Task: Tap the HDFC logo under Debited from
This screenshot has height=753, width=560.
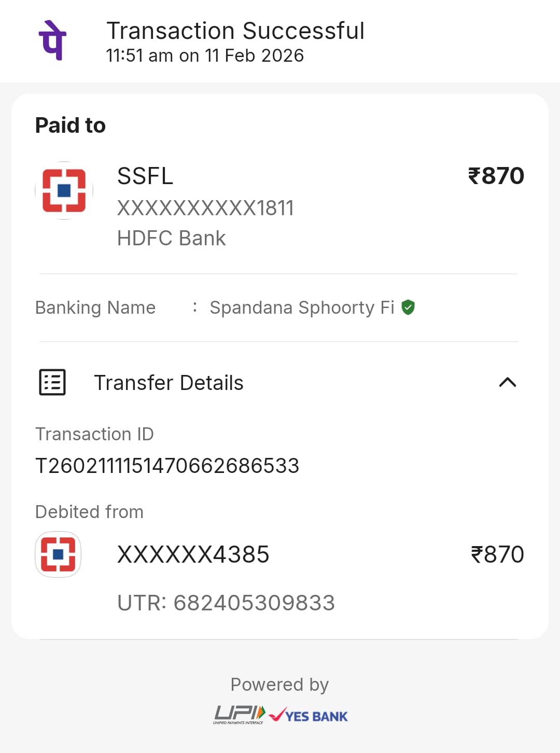Action: pyautogui.click(x=58, y=554)
